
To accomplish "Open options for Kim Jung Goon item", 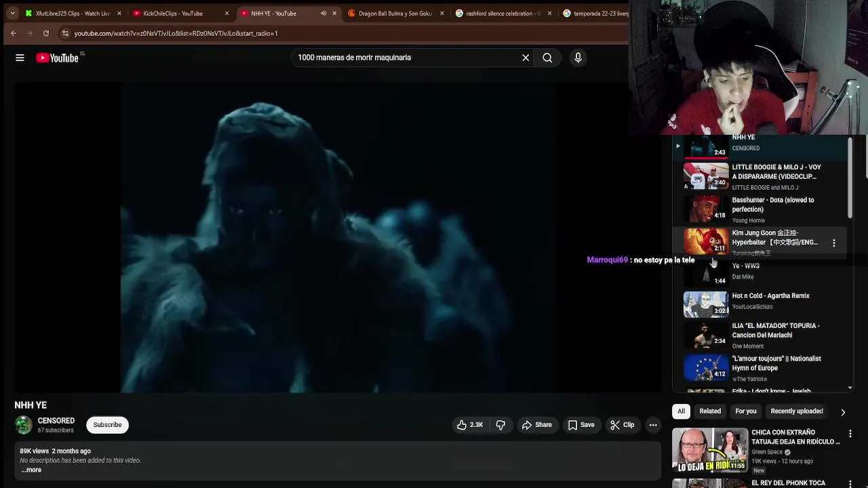I will 834,243.
